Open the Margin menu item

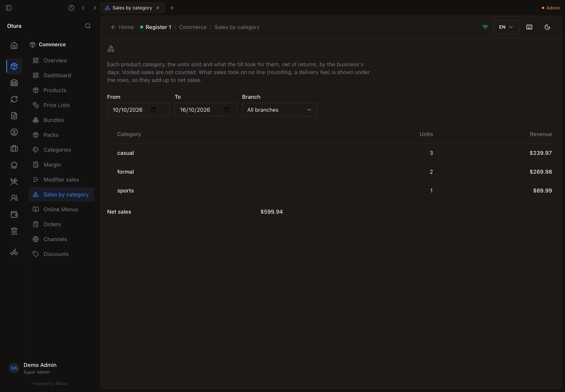pyautogui.click(x=61, y=165)
